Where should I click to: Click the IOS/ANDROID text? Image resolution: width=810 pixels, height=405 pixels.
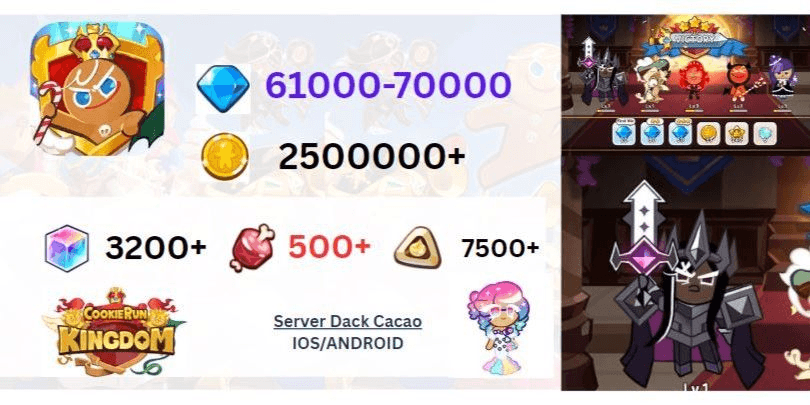pyautogui.click(x=348, y=343)
